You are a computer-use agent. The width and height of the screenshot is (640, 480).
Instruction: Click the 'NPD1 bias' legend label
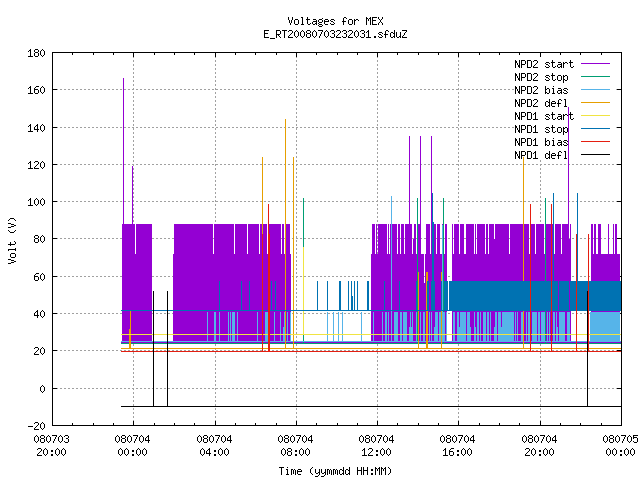[x=541, y=142]
